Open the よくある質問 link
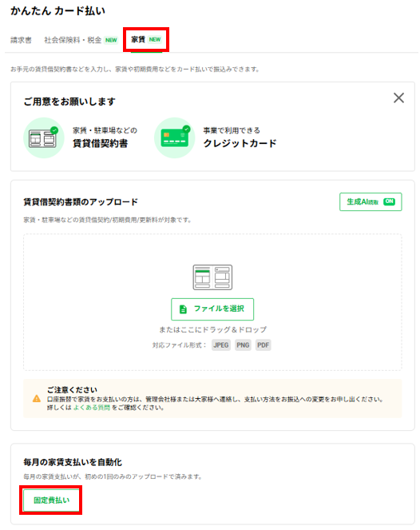Screen dimensions: 420x530 coord(92,408)
